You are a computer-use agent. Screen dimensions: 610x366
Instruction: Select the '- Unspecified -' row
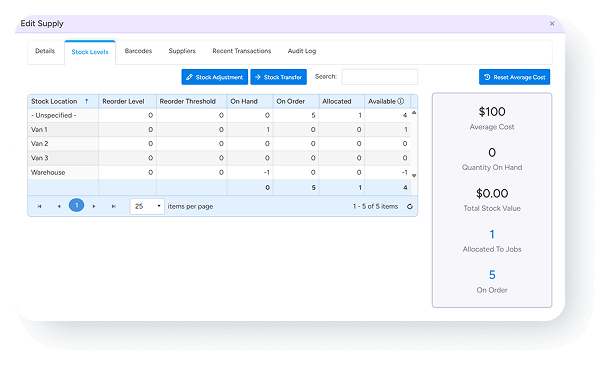click(219, 116)
